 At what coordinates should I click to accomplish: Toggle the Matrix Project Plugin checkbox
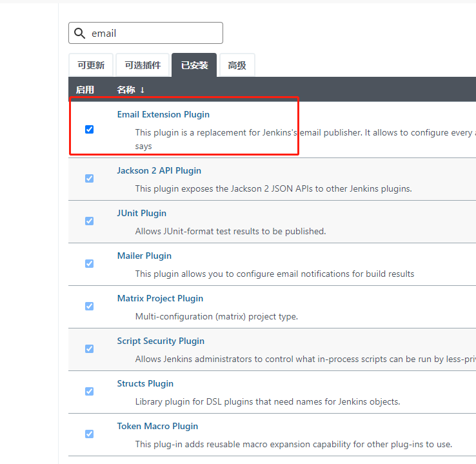89,306
